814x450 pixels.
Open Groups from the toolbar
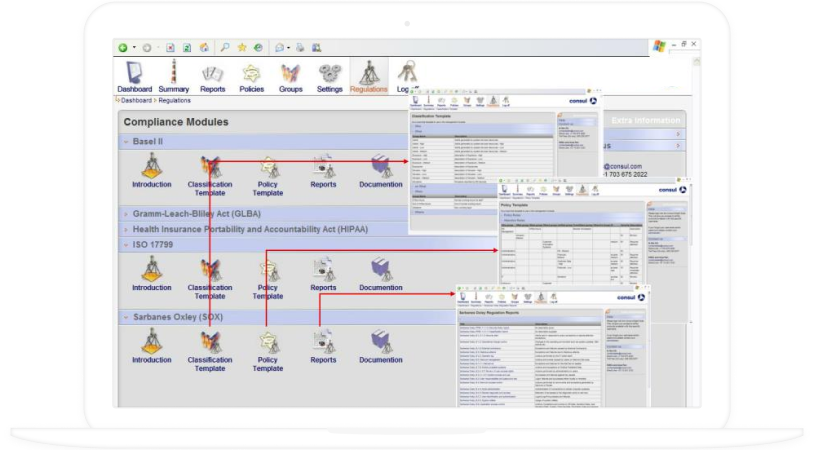[290, 75]
